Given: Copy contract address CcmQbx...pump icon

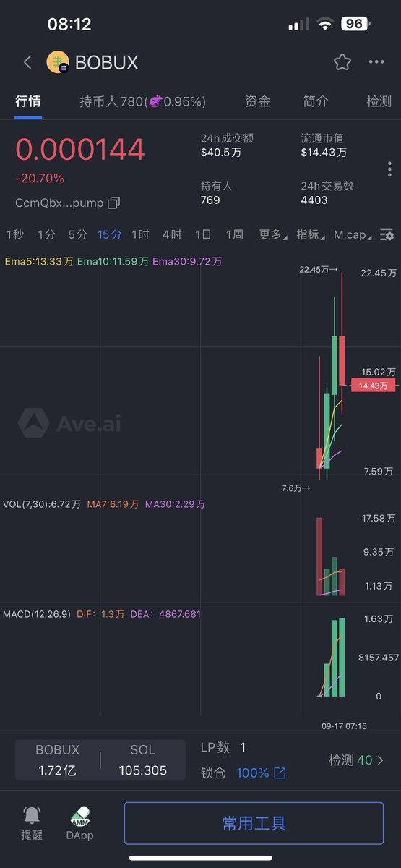Looking at the screenshot, I should pos(113,203).
